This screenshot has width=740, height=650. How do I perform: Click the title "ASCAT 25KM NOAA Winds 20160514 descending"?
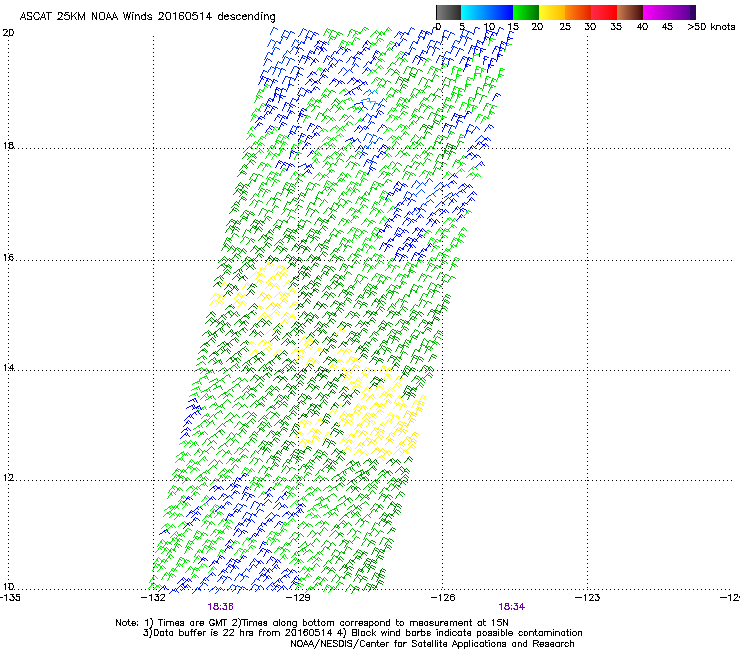(x=147, y=17)
